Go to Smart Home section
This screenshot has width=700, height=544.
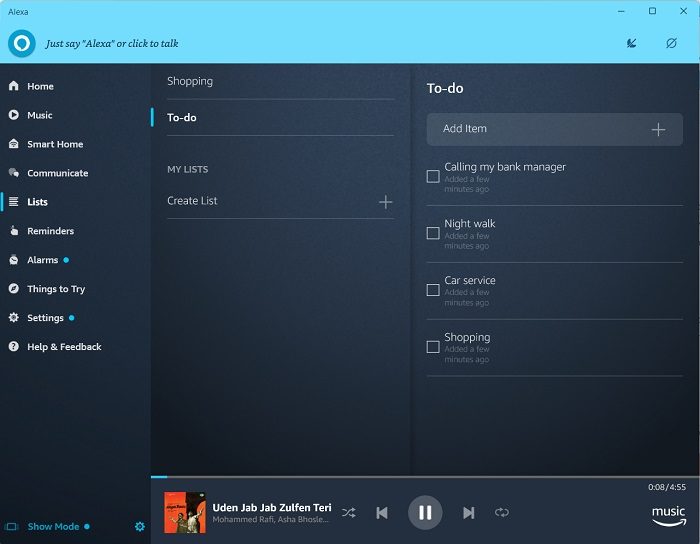(55, 144)
